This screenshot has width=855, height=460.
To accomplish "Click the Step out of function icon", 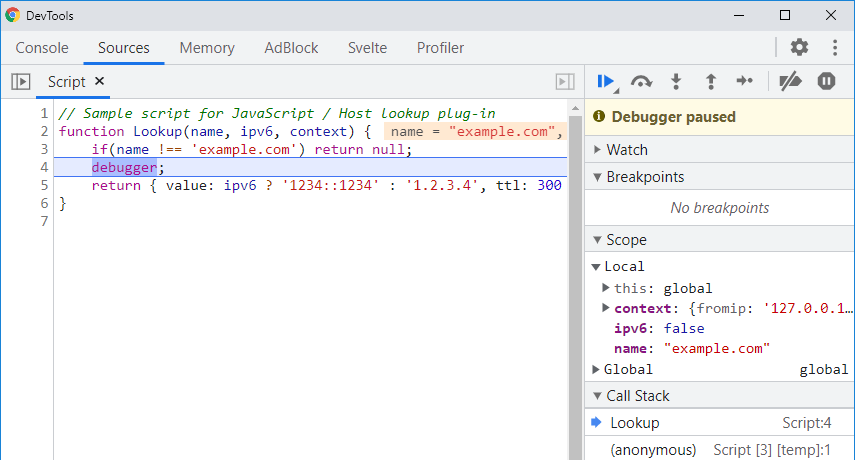I will click(x=710, y=82).
